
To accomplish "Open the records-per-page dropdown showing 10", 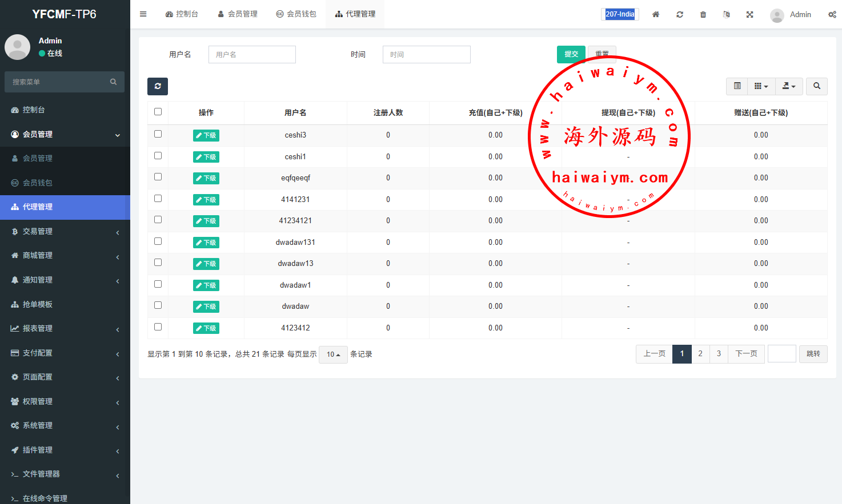I will coord(333,354).
